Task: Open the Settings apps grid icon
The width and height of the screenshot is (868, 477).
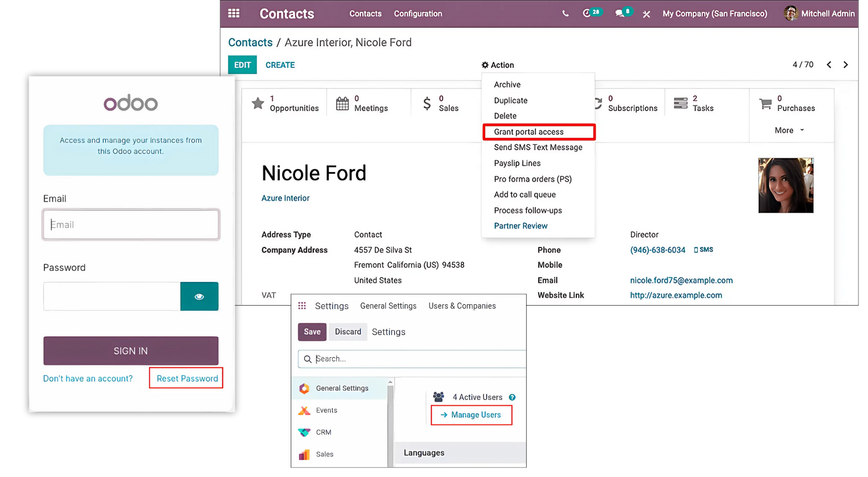Action: [x=302, y=306]
